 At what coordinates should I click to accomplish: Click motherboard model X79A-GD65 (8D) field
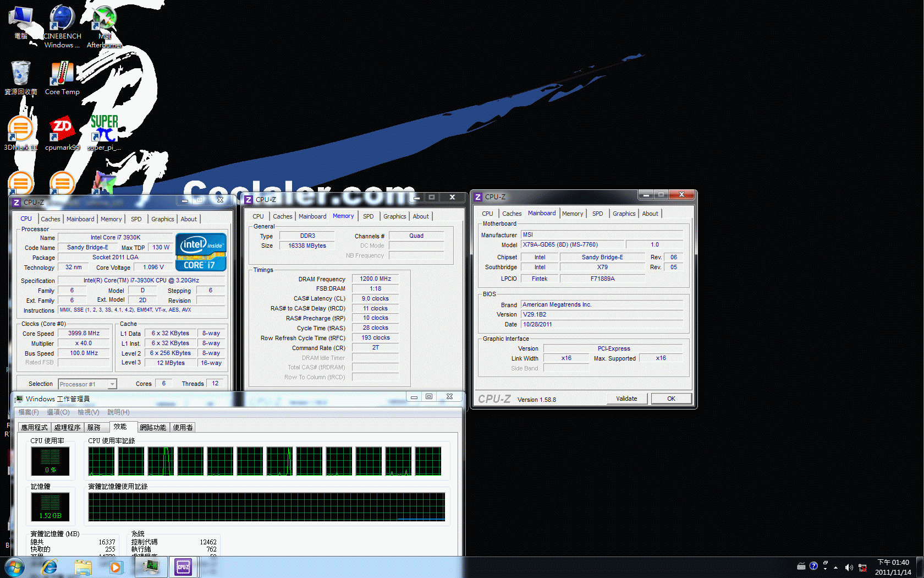pos(571,244)
